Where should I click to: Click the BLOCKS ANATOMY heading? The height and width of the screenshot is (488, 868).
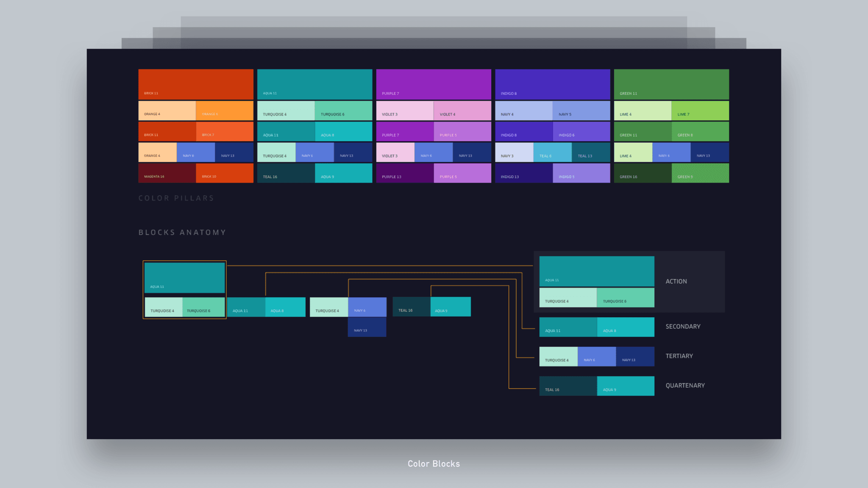(182, 233)
